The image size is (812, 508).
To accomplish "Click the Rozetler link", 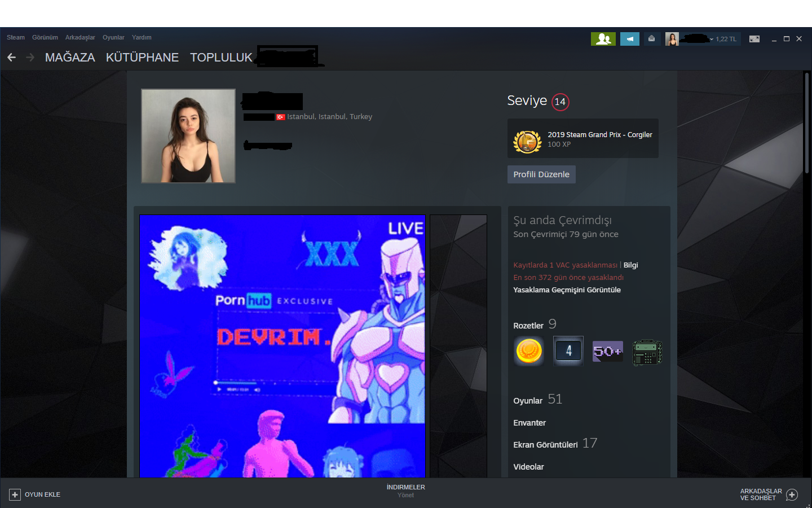I will point(528,326).
